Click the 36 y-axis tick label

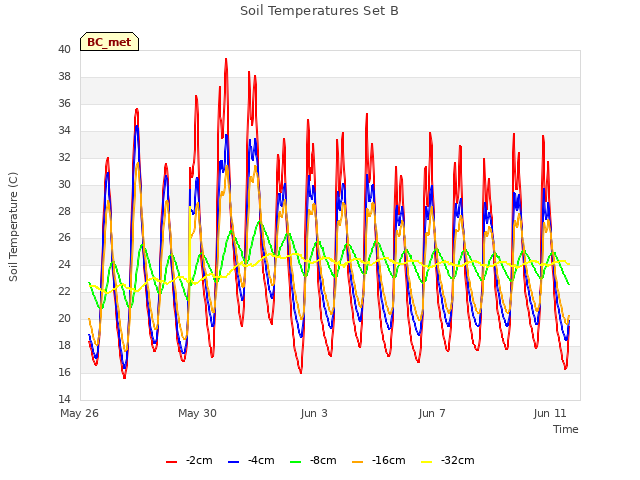(64, 103)
